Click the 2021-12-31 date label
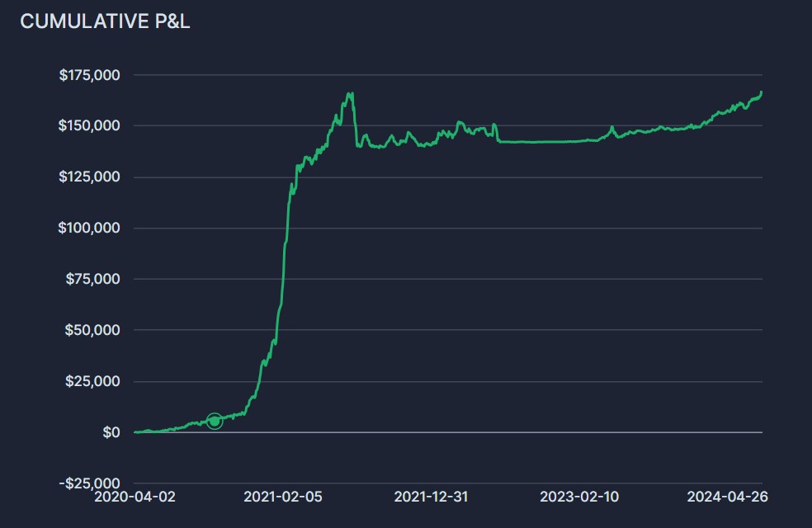 click(431, 497)
